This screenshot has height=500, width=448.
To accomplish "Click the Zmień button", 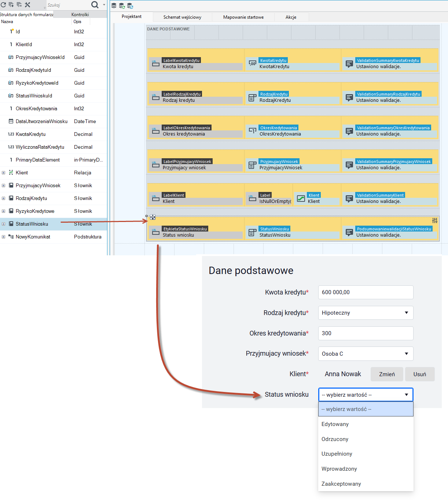I will [x=387, y=374].
